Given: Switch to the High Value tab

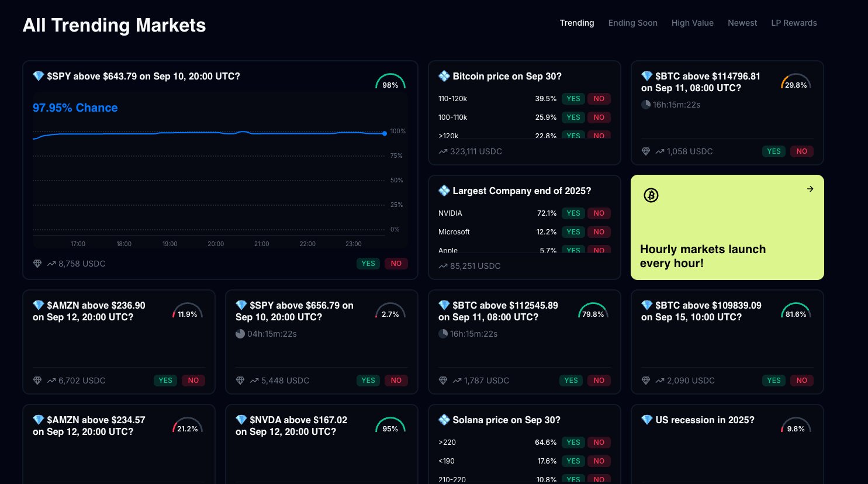Looking at the screenshot, I should point(692,23).
